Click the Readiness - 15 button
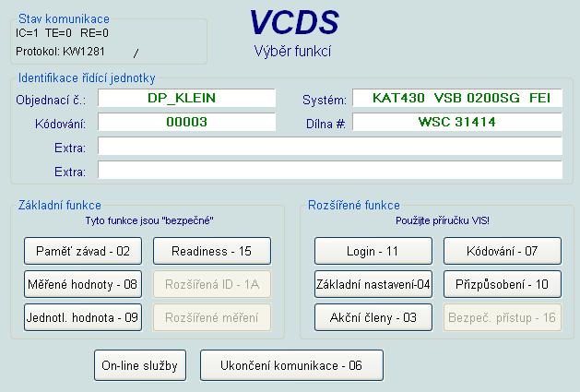The width and height of the screenshot is (580, 392). [x=212, y=251]
